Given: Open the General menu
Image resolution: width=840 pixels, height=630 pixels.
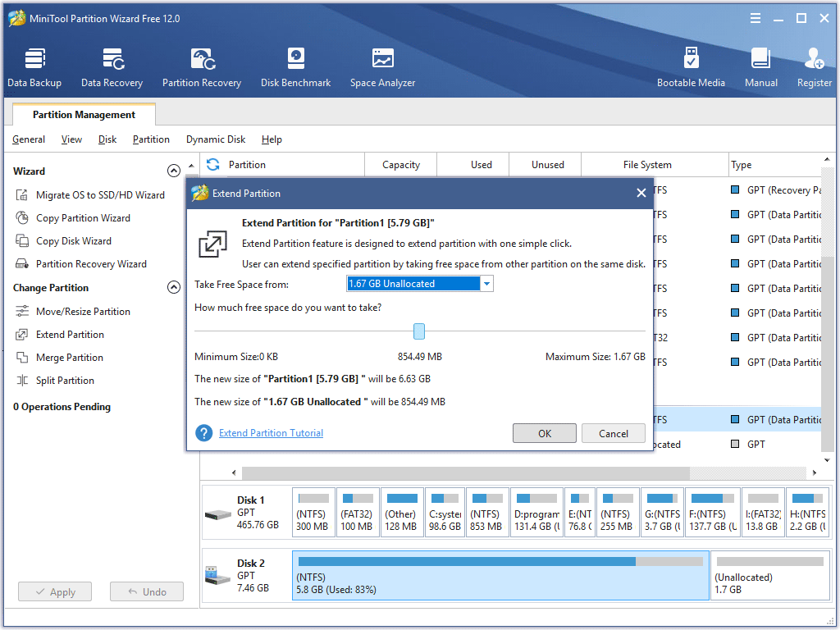Looking at the screenshot, I should pyautogui.click(x=29, y=139).
